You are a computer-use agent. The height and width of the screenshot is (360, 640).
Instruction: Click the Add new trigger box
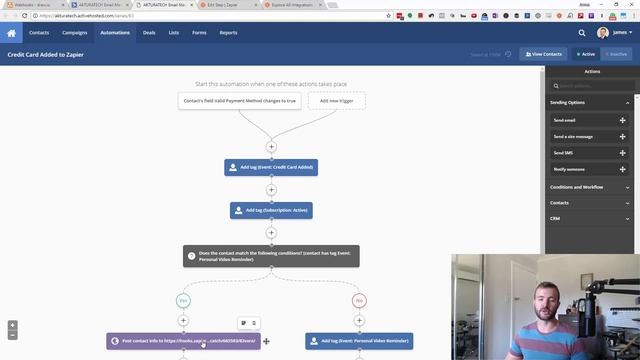[337, 101]
